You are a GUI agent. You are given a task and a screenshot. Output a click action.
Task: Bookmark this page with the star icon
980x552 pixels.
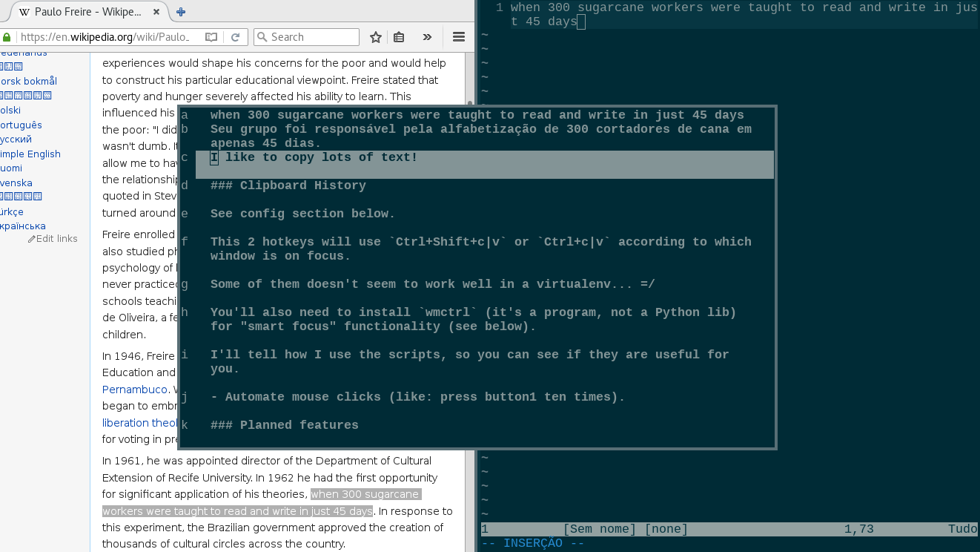pos(376,37)
